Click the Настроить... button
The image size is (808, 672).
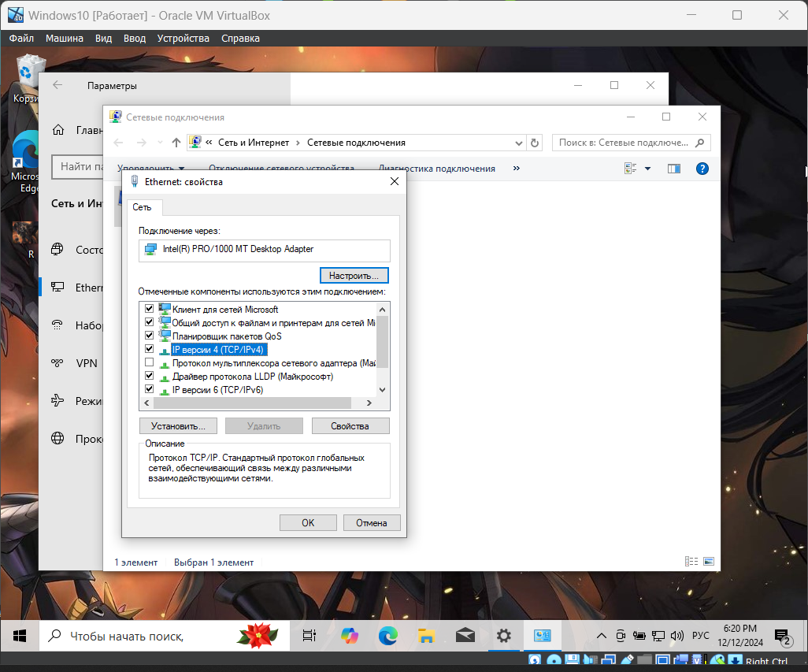(354, 276)
